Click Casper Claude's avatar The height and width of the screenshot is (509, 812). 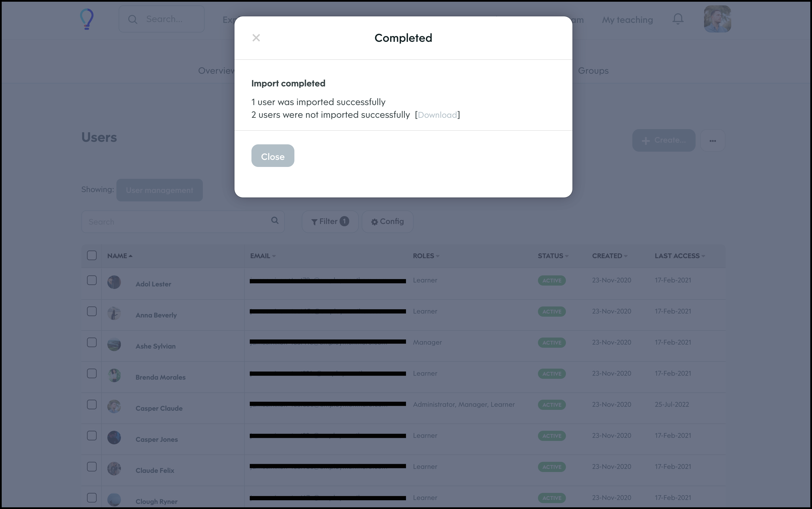[114, 406]
